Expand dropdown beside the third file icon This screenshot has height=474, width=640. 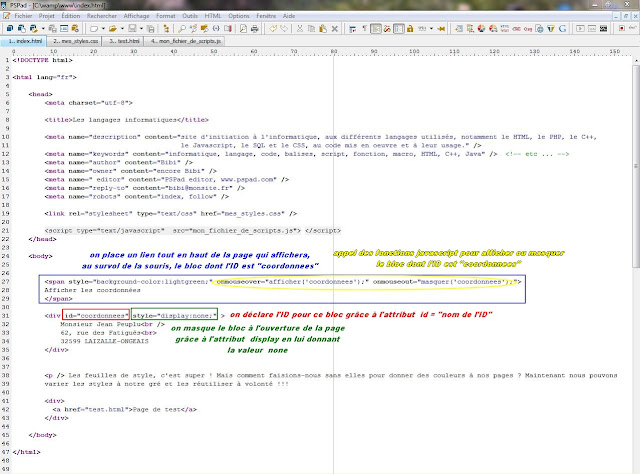(x=43, y=29)
